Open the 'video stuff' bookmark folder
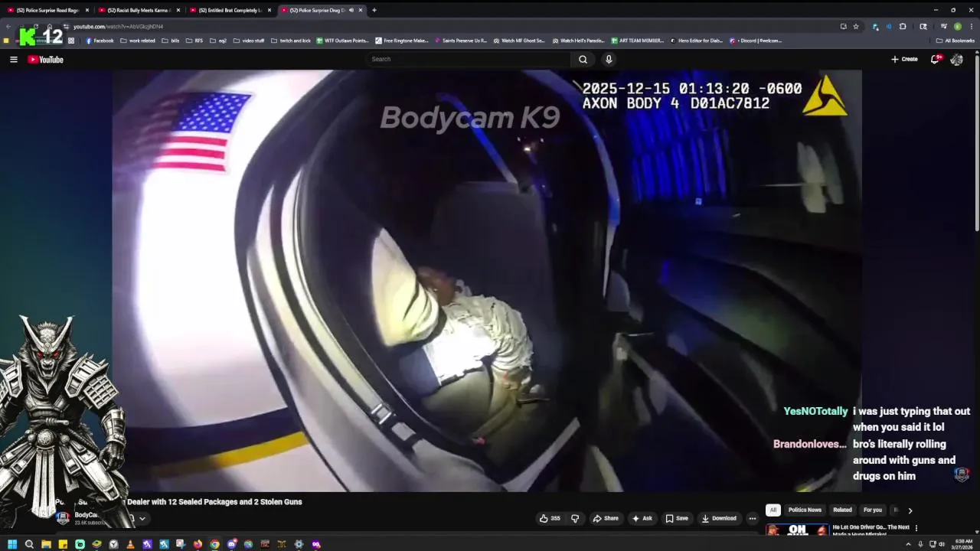The image size is (980, 551). tap(248, 41)
